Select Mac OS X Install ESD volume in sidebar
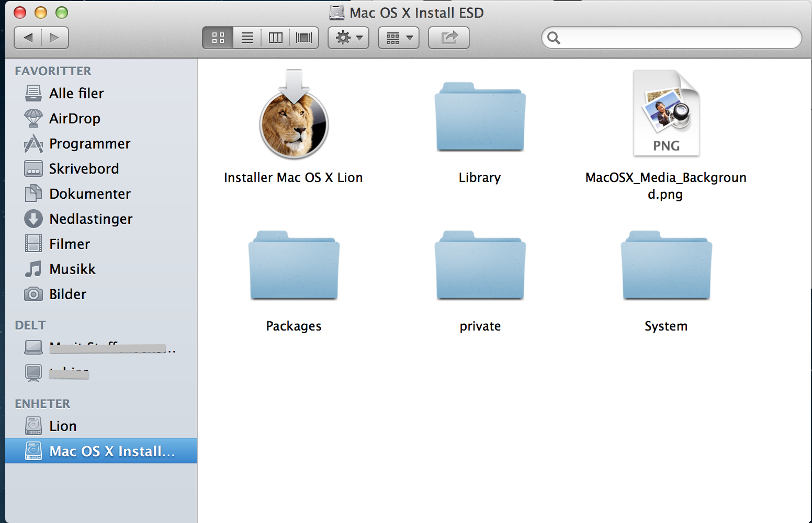The image size is (812, 523). [101, 451]
